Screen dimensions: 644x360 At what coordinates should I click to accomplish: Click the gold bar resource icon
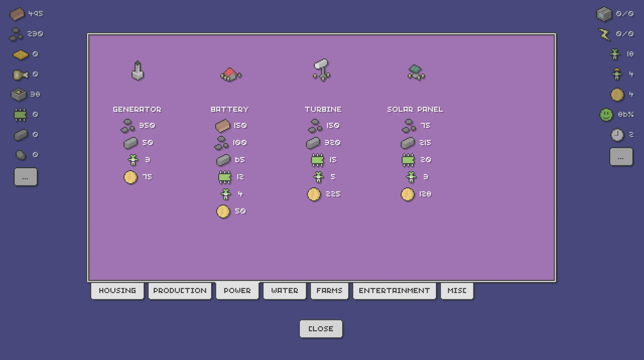coord(20,55)
